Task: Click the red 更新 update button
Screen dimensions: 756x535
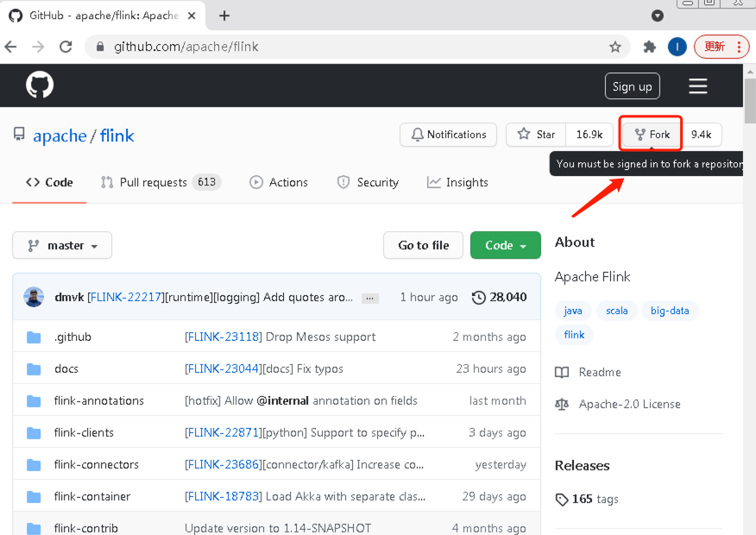Action: pyautogui.click(x=721, y=47)
